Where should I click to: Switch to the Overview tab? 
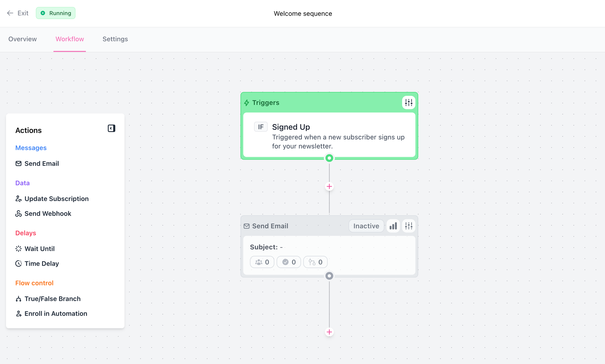(x=22, y=39)
